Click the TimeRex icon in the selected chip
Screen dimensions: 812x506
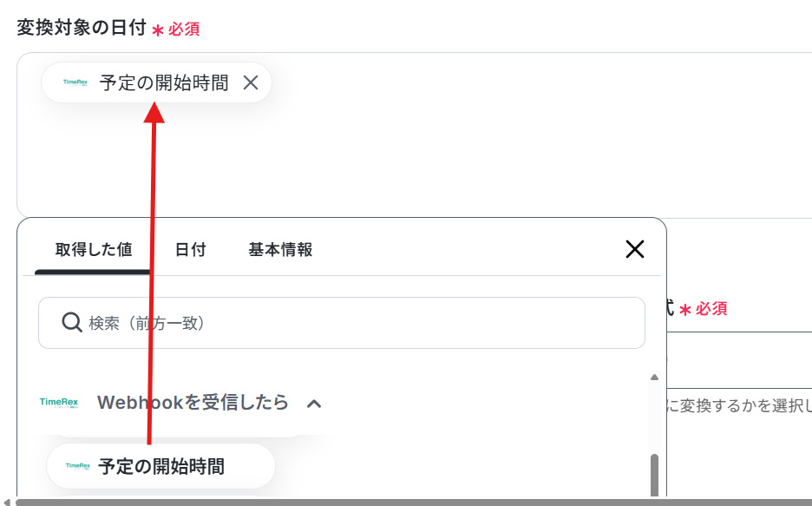click(x=75, y=82)
